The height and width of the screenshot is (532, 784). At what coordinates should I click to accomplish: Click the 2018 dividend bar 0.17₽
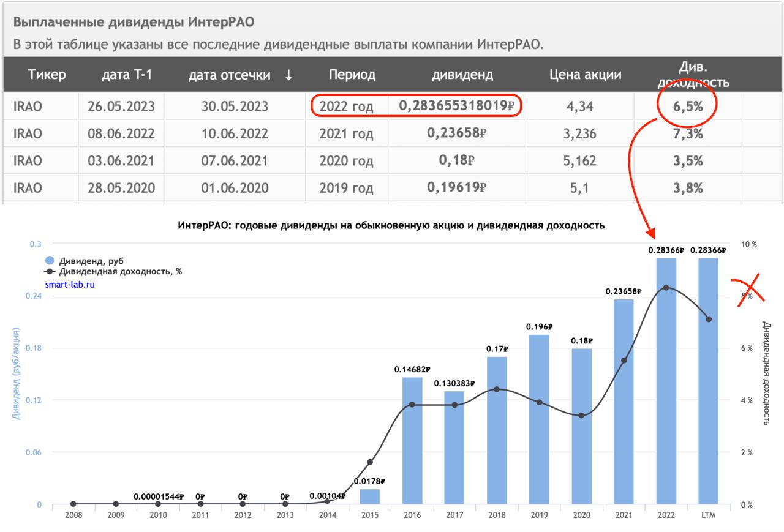click(497, 431)
